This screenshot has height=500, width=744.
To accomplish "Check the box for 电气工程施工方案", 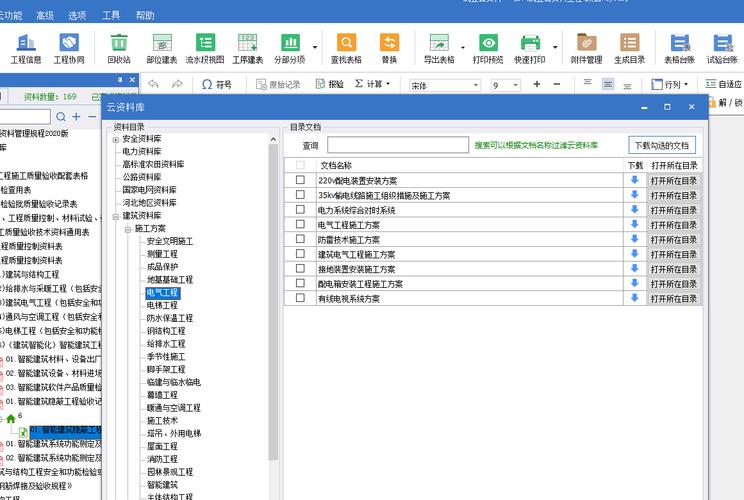I will coord(300,224).
